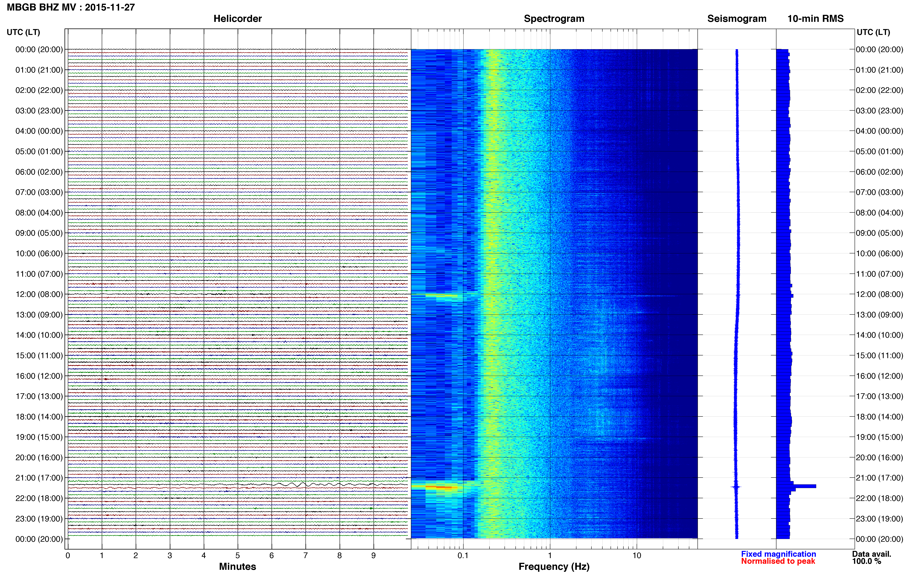Click the left '16:00 (12:00)' time label

tap(39, 376)
